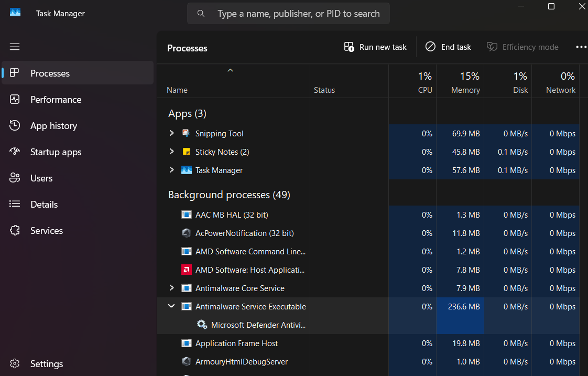Screen dimensions: 588x376
Task: Expand the Sticky Notes process group
Action: [x=171, y=152]
